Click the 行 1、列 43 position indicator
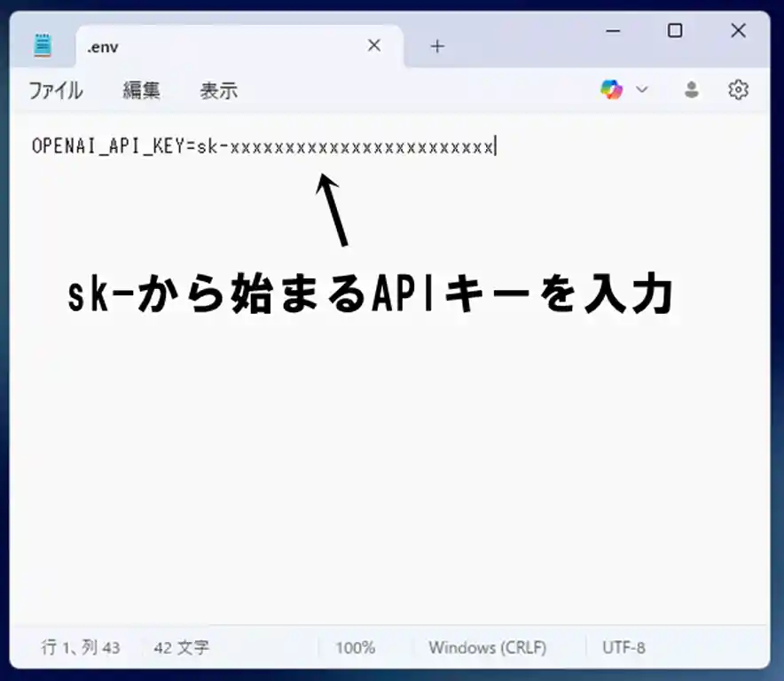This screenshot has width=784, height=681. pos(81,647)
